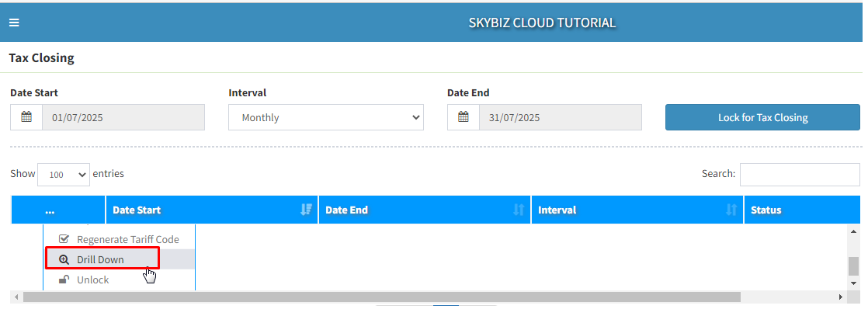Focus the Search input box
868x316 pixels.
point(799,175)
